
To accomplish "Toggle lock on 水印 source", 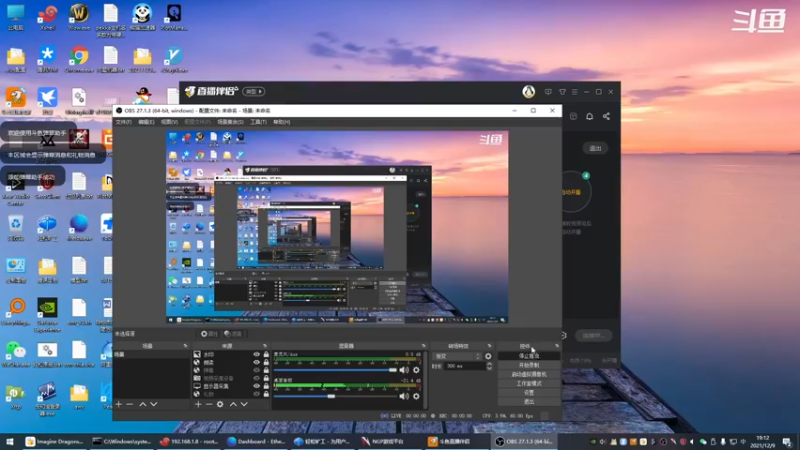I will click(266, 354).
